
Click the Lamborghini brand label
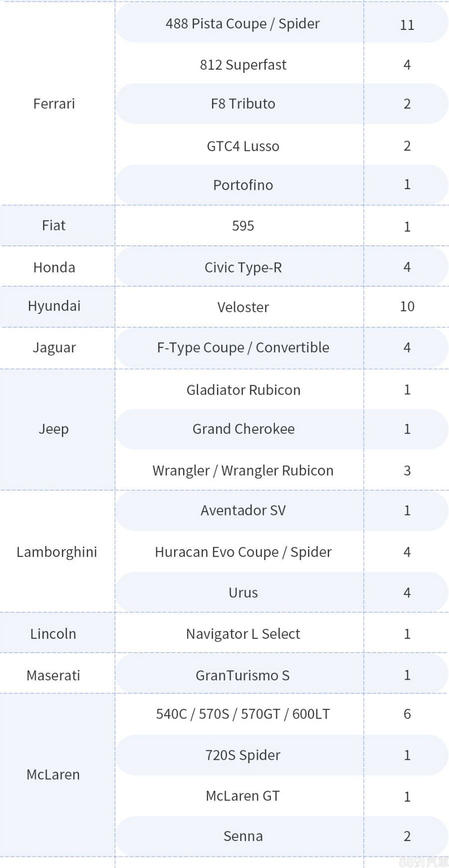(x=57, y=552)
